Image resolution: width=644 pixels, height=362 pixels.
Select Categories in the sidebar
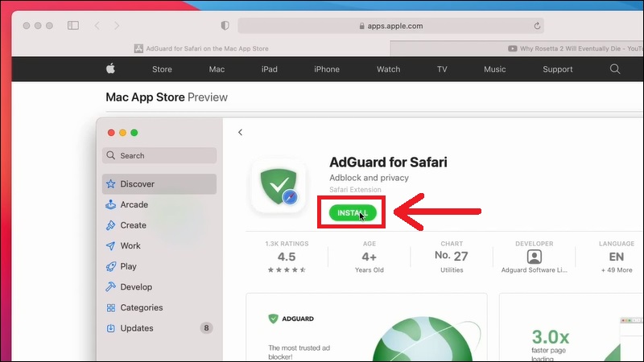(x=159, y=307)
